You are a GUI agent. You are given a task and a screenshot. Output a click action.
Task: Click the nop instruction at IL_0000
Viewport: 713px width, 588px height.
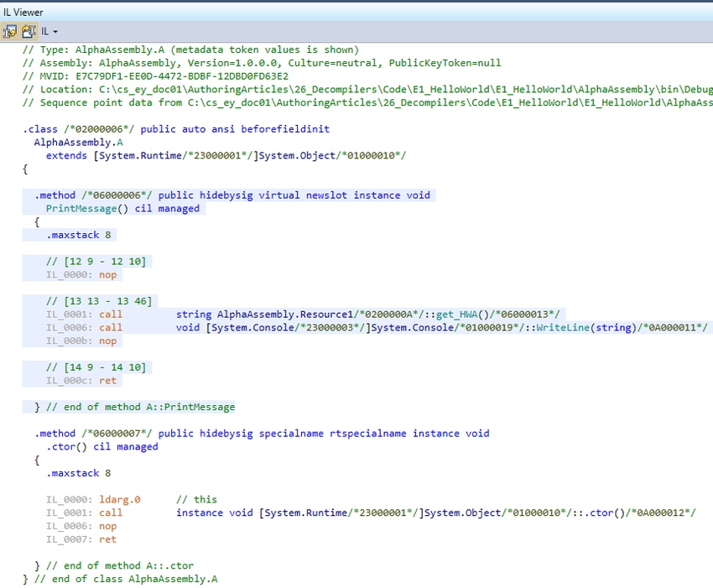pyautogui.click(x=107, y=274)
